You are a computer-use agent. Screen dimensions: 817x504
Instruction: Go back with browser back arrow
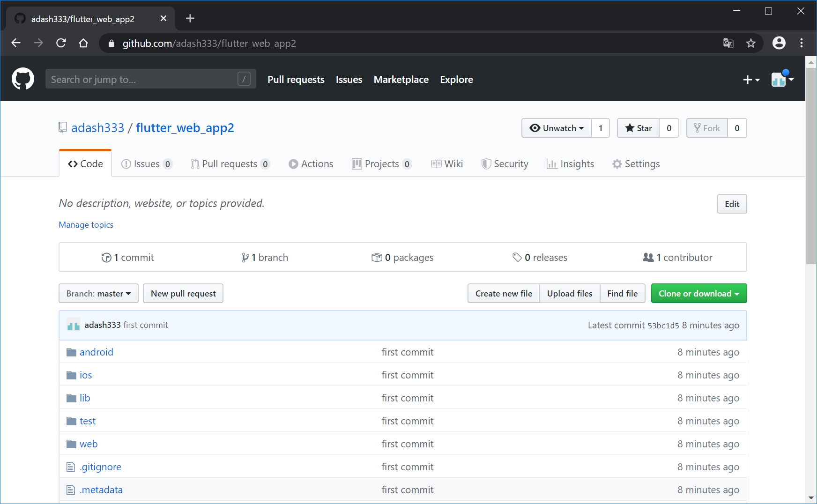(x=16, y=43)
